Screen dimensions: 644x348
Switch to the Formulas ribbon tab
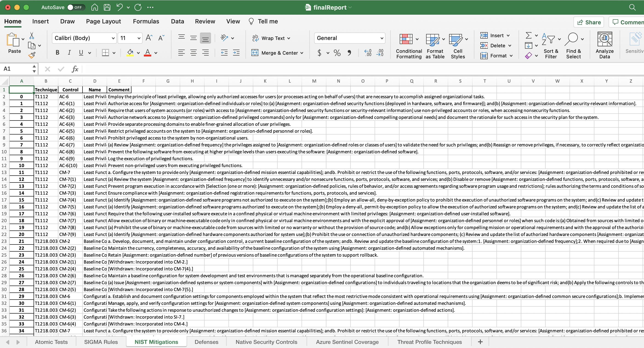pos(146,22)
